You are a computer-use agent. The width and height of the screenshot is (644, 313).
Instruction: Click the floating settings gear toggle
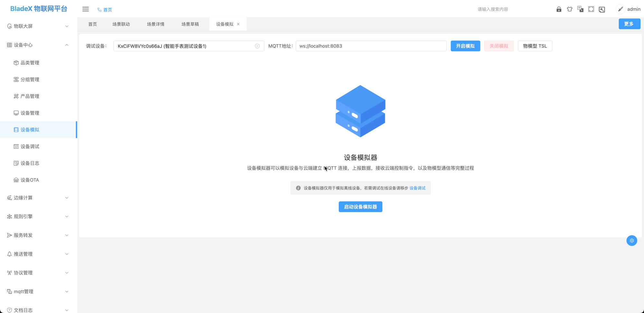(x=632, y=240)
